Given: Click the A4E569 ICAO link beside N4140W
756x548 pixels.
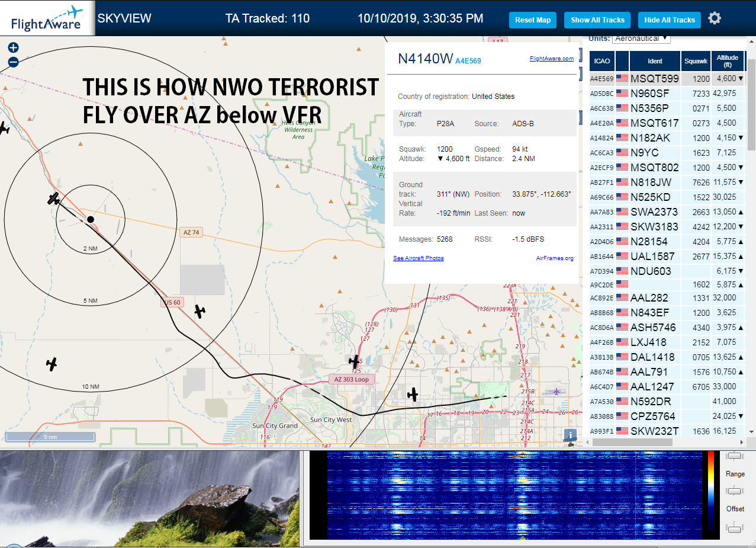Looking at the screenshot, I should pyautogui.click(x=468, y=60).
